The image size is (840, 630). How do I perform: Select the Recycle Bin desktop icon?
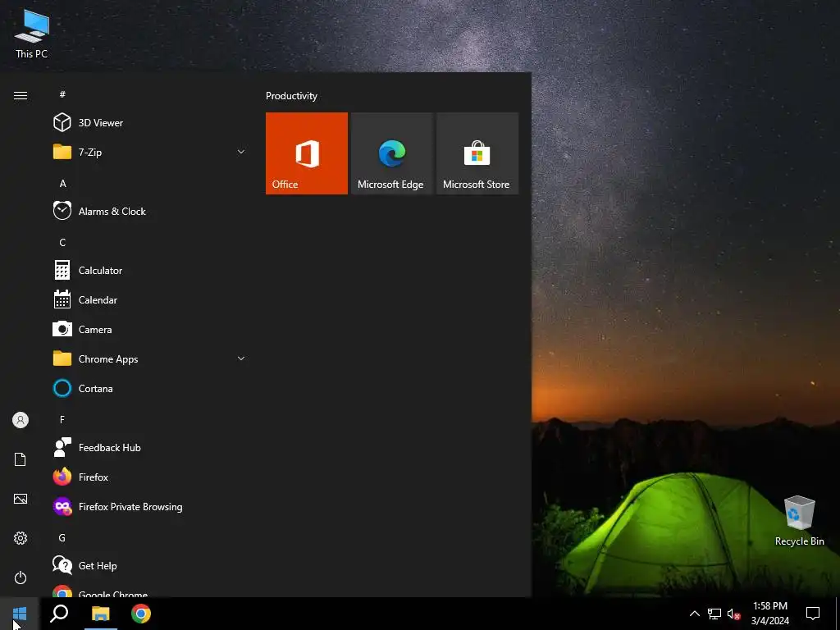coord(799,521)
